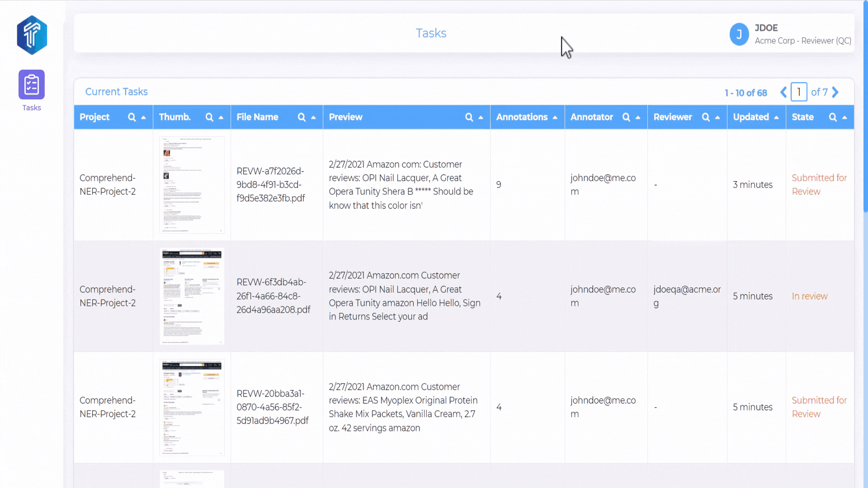The height and width of the screenshot is (488, 868).
Task: Search in the Reviewer column
Action: 706,117
